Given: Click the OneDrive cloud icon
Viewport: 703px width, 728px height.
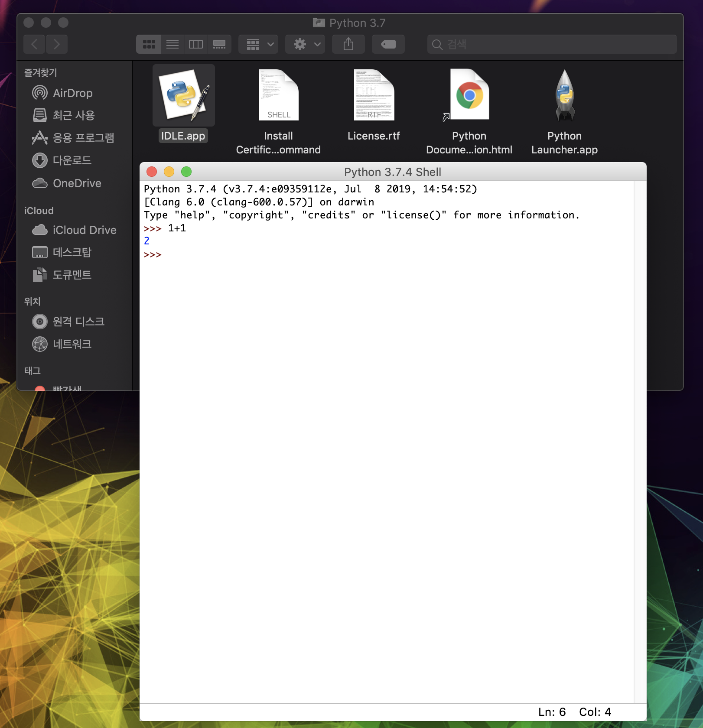Looking at the screenshot, I should point(40,183).
